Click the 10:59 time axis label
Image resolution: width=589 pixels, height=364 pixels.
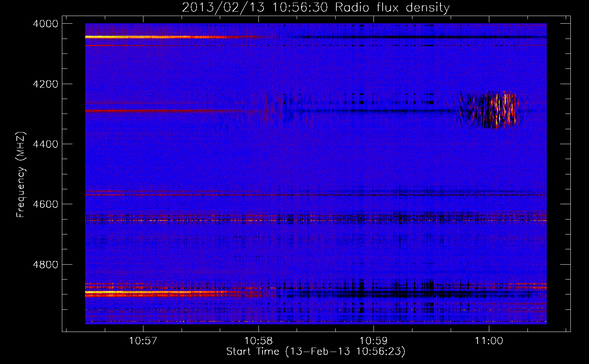[373, 341]
